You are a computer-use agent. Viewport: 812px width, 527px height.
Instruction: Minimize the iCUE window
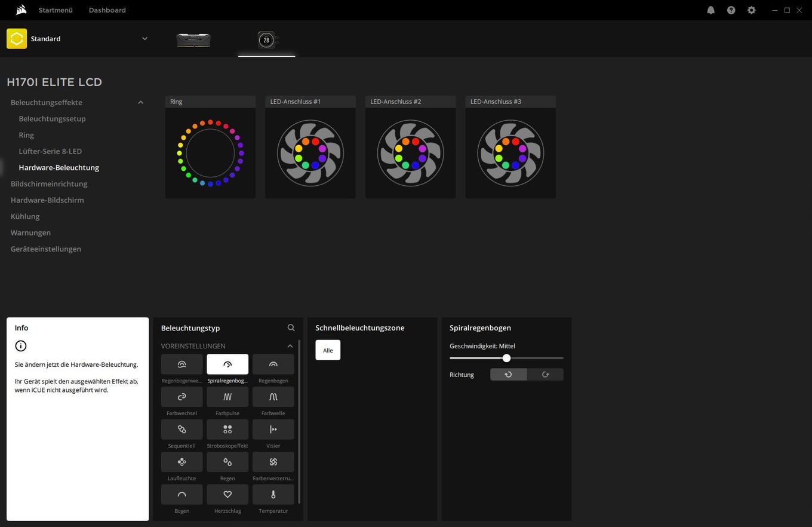click(x=774, y=10)
